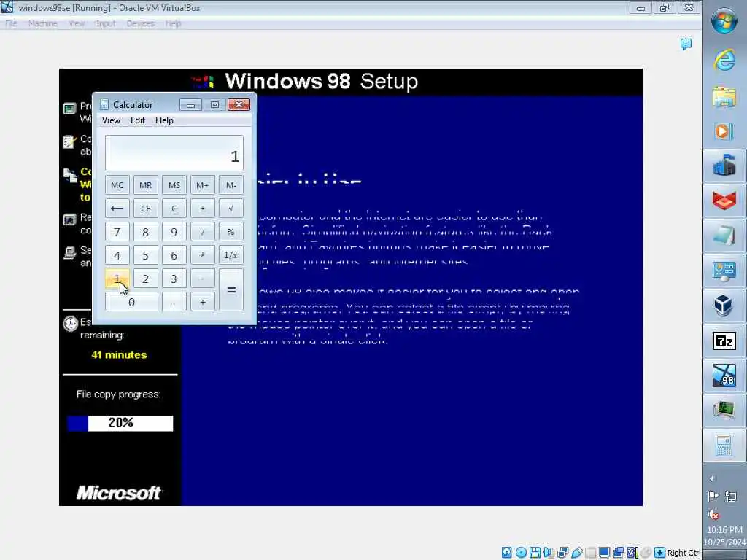747x560 pixels.
Task: Click the equals button
Action: click(x=231, y=290)
